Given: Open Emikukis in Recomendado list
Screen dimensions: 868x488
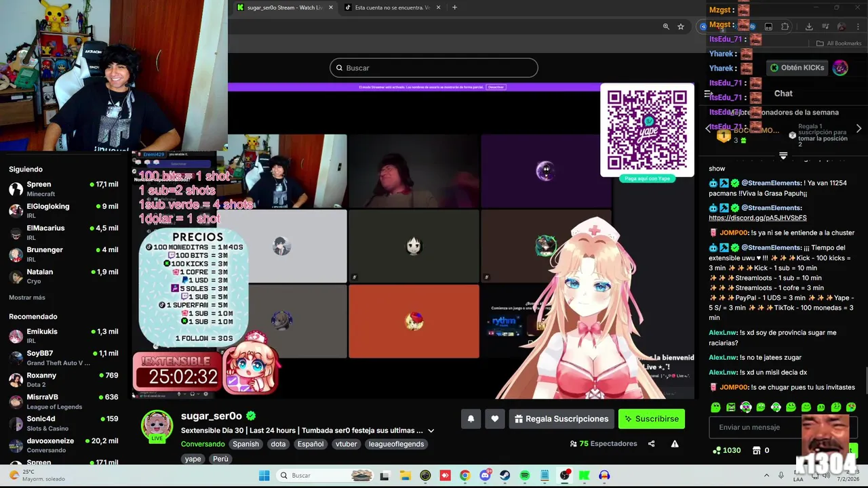Looking at the screenshot, I should coord(64,336).
